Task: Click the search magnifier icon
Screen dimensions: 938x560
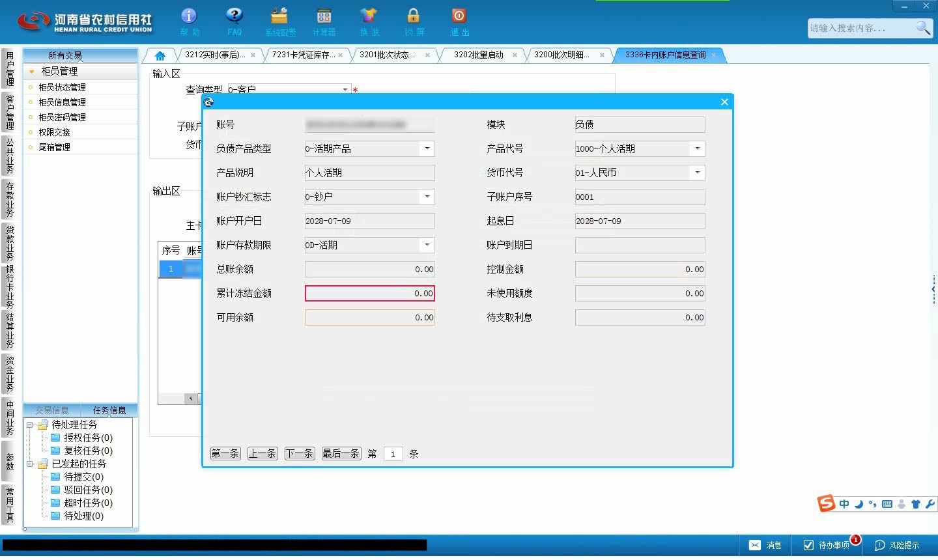Action: click(923, 27)
